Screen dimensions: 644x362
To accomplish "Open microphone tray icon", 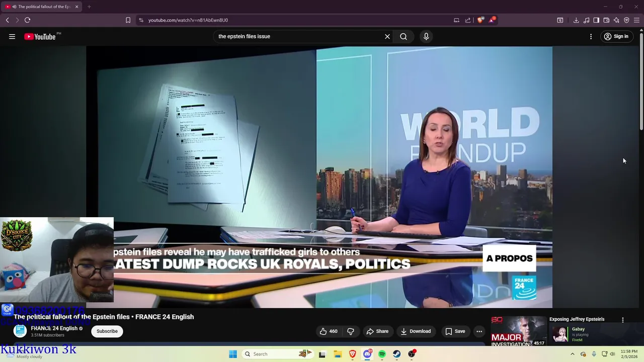I will [x=594, y=354].
